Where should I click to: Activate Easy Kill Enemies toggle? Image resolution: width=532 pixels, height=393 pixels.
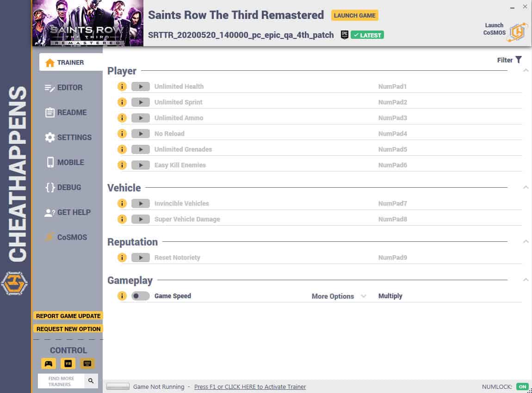141,165
